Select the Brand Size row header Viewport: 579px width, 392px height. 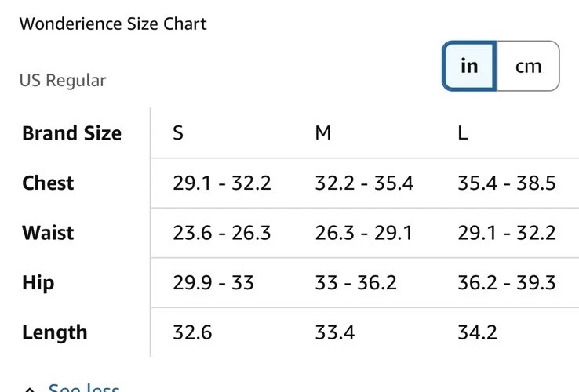coord(71,133)
